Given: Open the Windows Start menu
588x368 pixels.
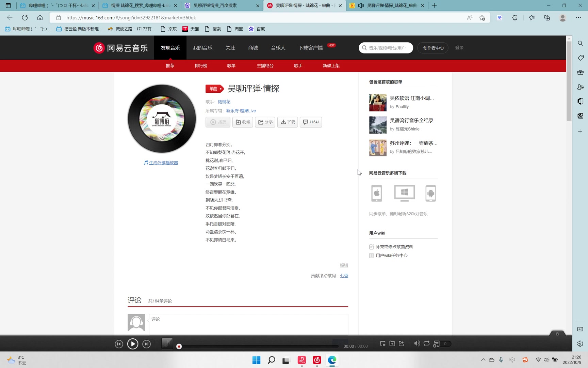Looking at the screenshot, I should point(257,360).
